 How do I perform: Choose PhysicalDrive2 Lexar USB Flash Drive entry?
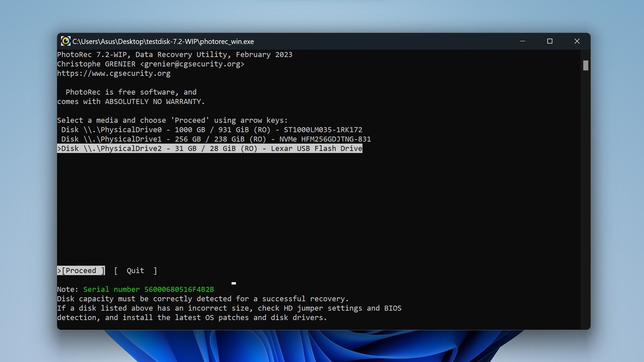pos(210,148)
